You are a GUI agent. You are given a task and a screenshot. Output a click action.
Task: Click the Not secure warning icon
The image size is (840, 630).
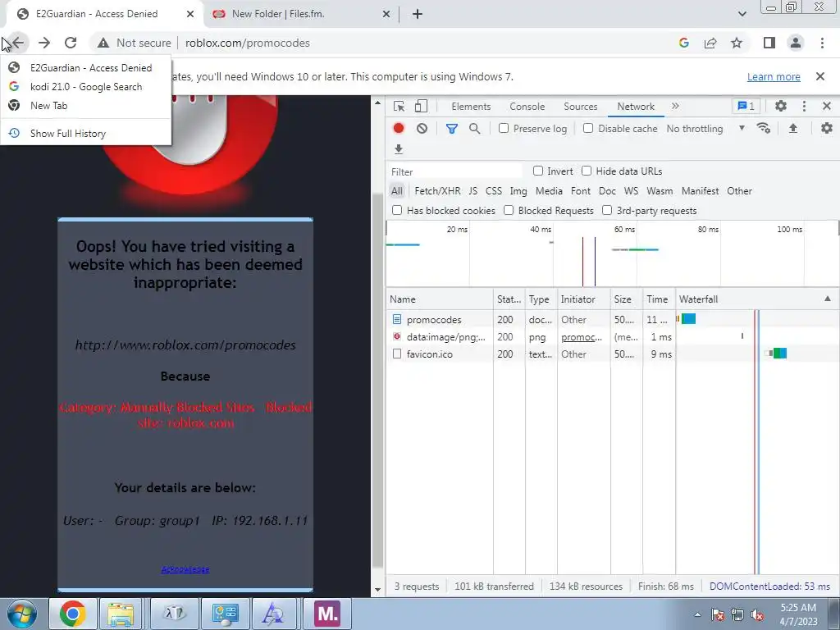click(x=103, y=43)
